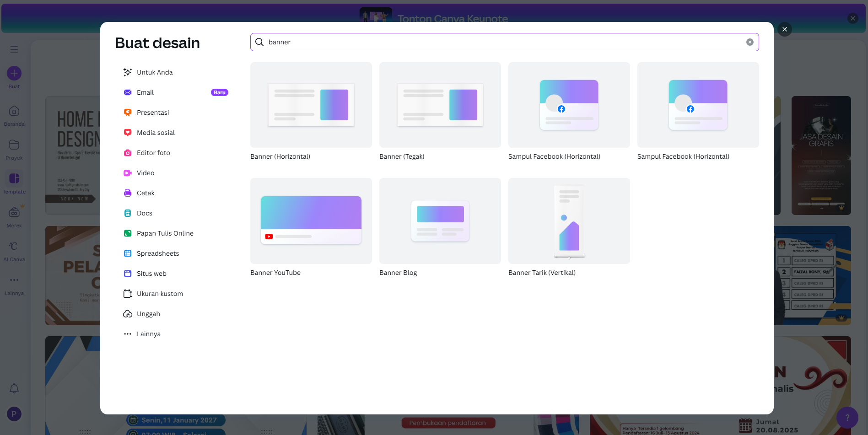868x435 pixels.
Task: Select Media sosial category label
Action: [156, 133]
